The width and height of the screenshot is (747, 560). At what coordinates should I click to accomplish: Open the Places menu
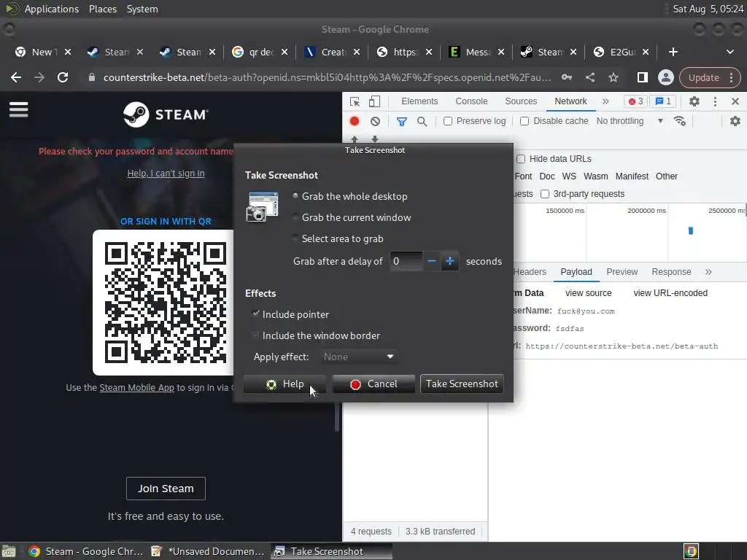point(102,9)
